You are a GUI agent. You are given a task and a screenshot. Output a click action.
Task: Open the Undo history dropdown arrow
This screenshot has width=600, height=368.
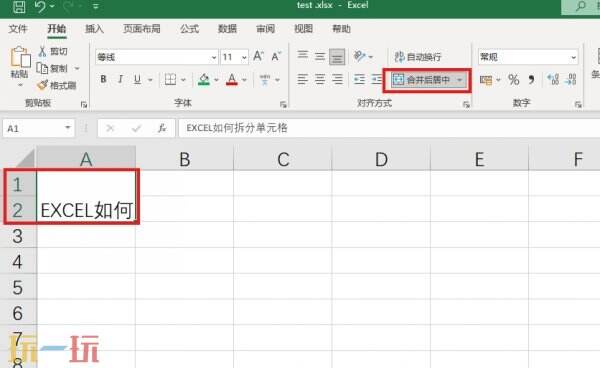pos(52,7)
